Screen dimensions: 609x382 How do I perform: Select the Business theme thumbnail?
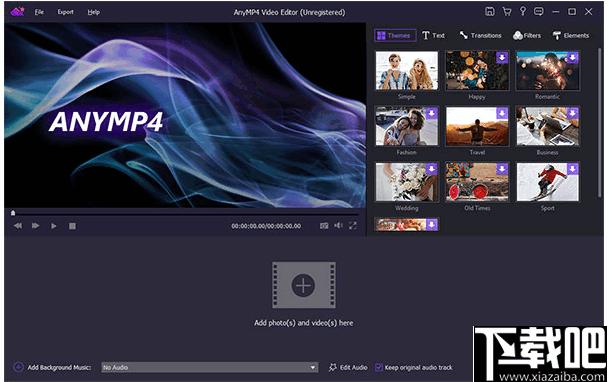click(x=548, y=126)
